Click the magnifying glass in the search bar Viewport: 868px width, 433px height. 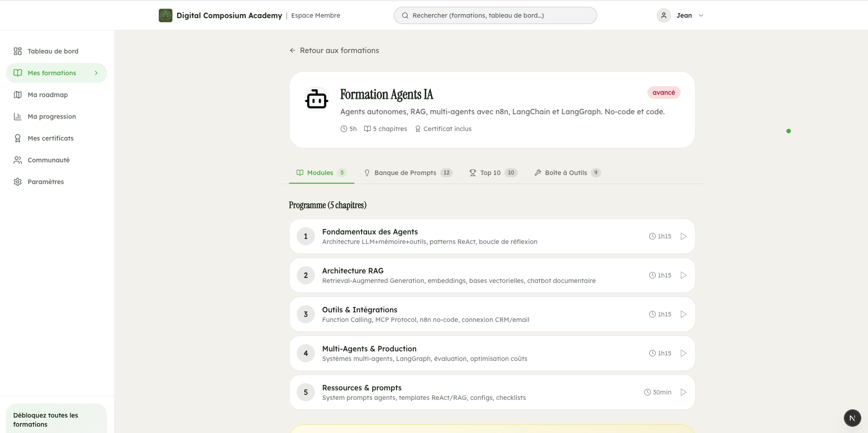coord(405,15)
